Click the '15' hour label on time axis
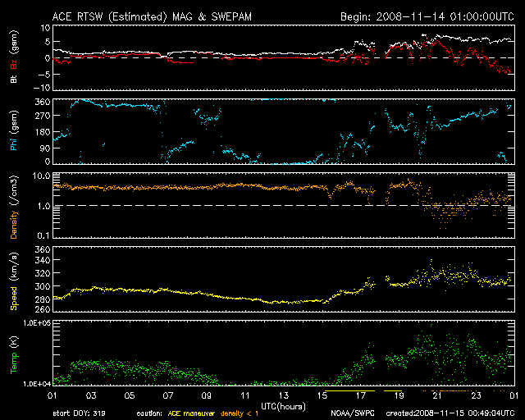 click(322, 396)
